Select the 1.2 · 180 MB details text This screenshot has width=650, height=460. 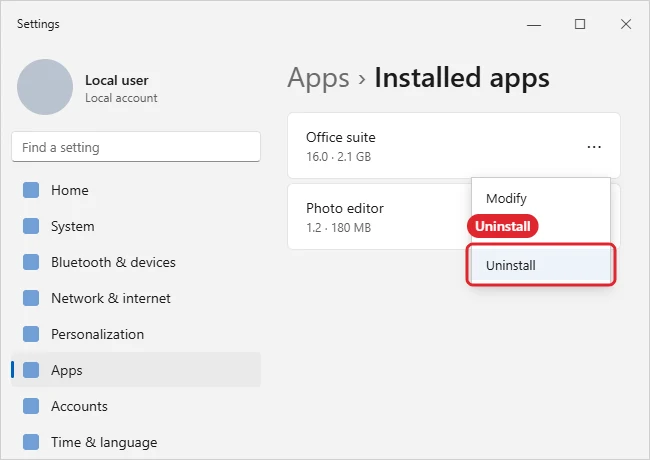pyautogui.click(x=338, y=228)
